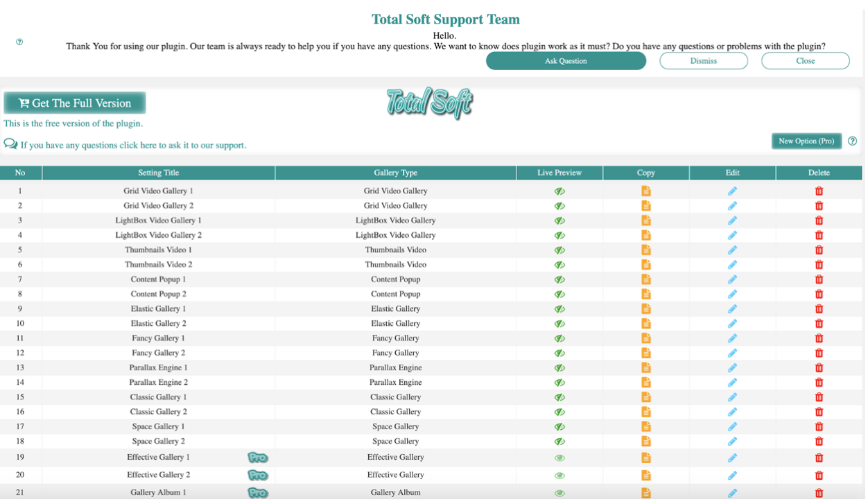The height and width of the screenshot is (502, 868).
Task: Click copy icon for Grid Video Gallery 1
Action: click(x=648, y=191)
